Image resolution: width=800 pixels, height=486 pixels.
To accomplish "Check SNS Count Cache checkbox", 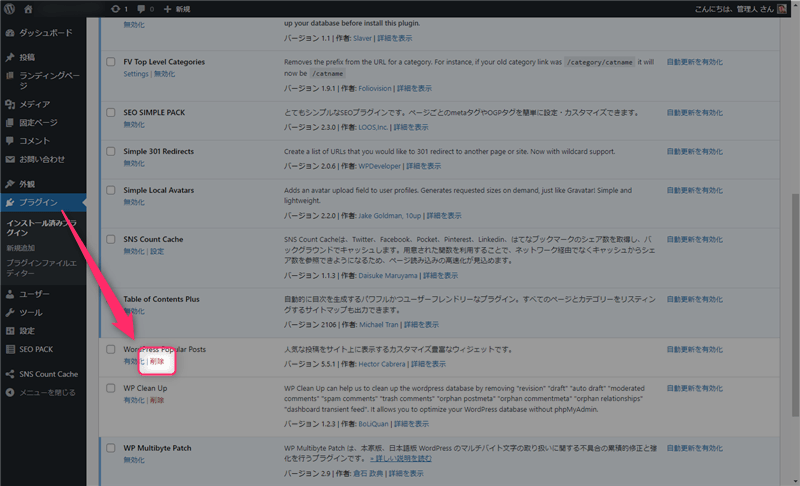I will point(111,239).
